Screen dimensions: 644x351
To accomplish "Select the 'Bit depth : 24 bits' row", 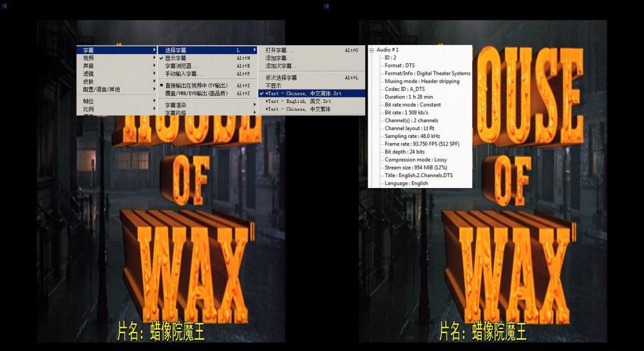I will click(x=404, y=151).
